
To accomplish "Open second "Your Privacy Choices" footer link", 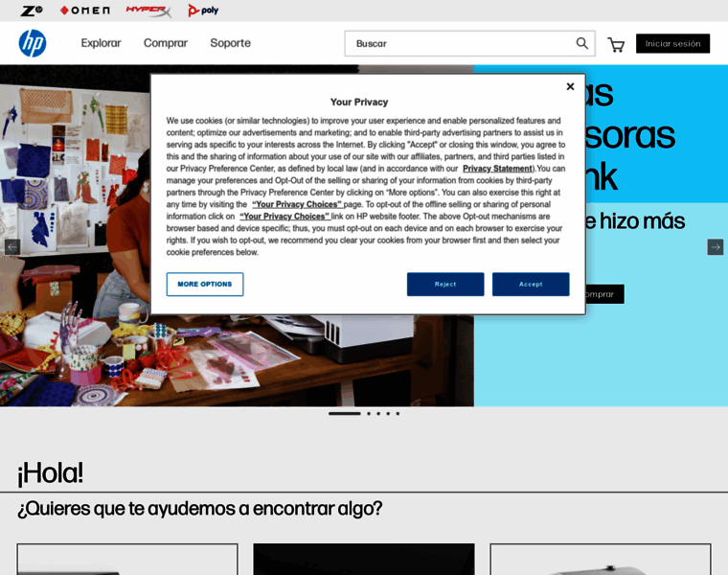I will [284, 217].
